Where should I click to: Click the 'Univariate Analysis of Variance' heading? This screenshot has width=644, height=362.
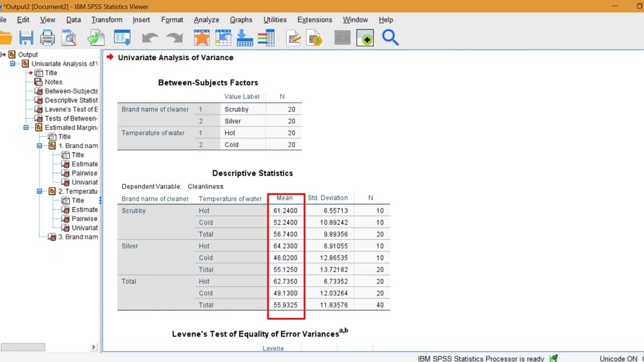pyautogui.click(x=176, y=57)
